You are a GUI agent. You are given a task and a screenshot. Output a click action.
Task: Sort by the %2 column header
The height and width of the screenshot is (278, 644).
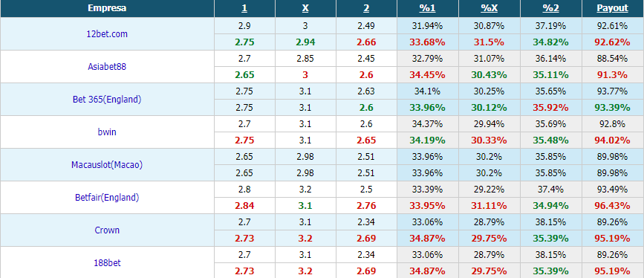550,8
